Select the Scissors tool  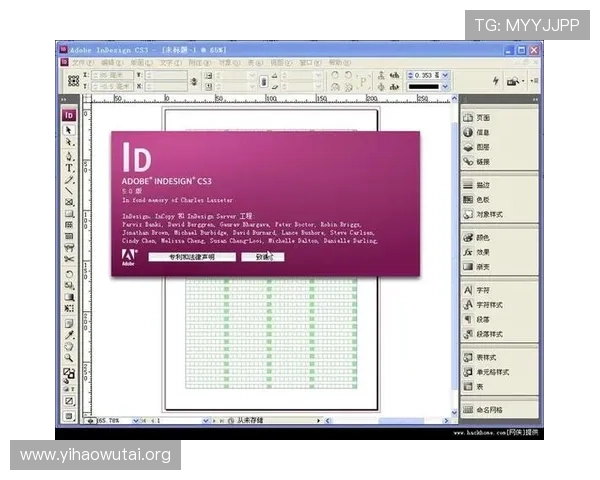pyautogui.click(x=69, y=258)
